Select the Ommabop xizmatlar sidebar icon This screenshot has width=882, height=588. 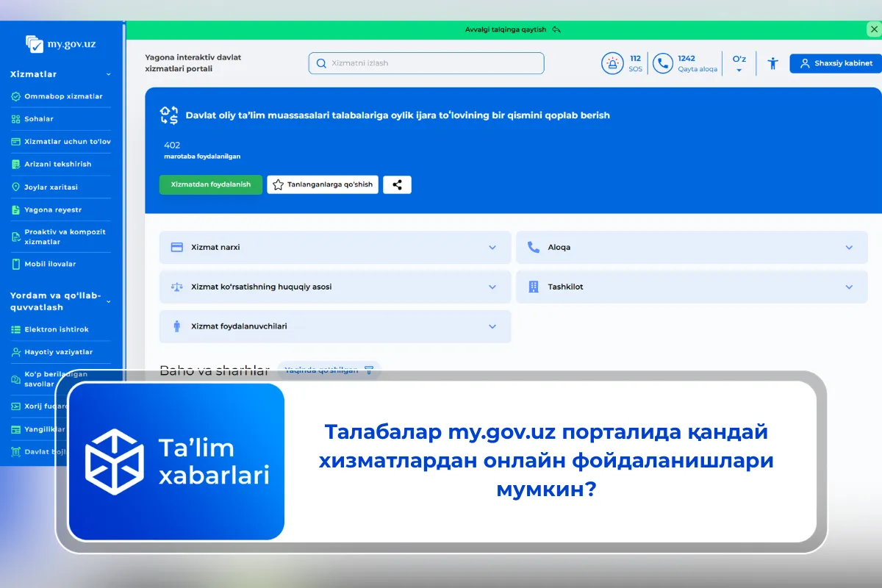click(16, 96)
